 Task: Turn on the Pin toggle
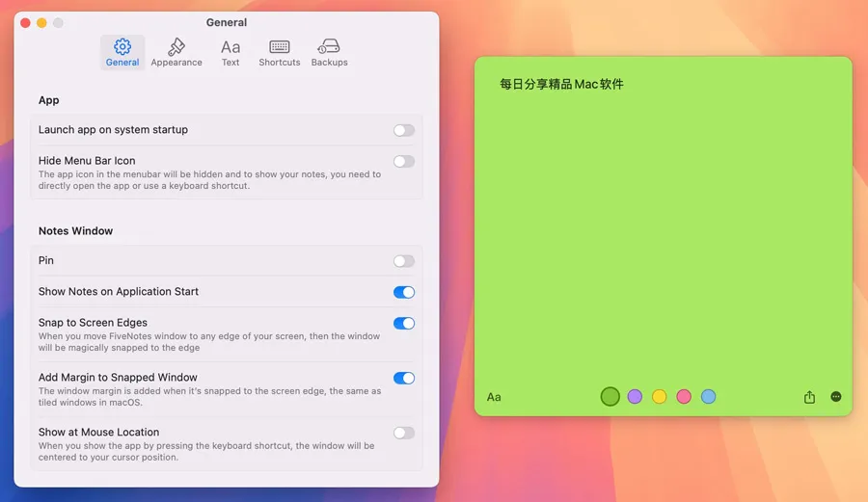pyautogui.click(x=404, y=261)
